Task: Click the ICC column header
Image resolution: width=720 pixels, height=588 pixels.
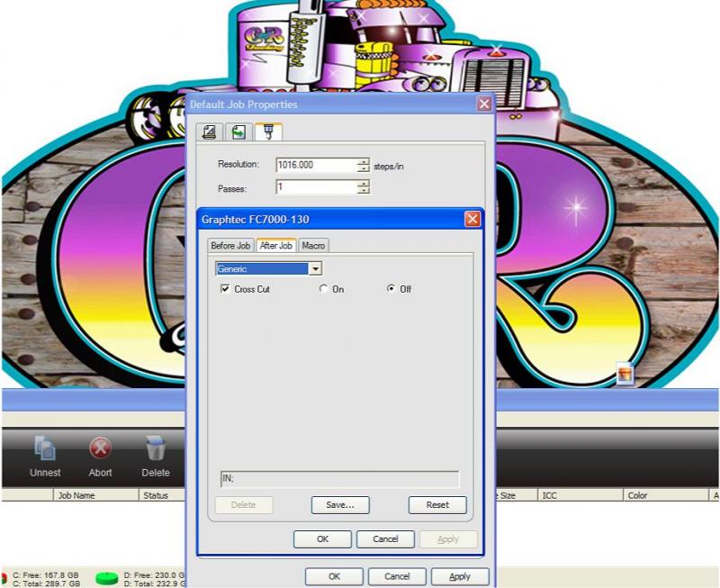Action: click(580, 495)
